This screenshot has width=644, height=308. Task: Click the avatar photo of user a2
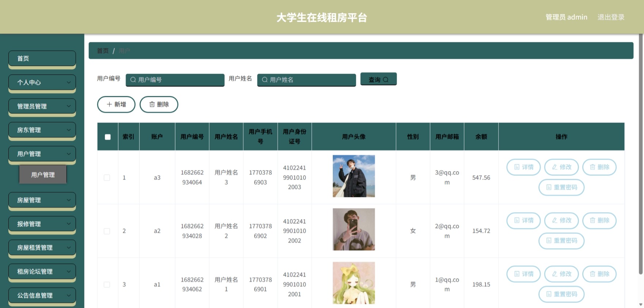point(354,230)
